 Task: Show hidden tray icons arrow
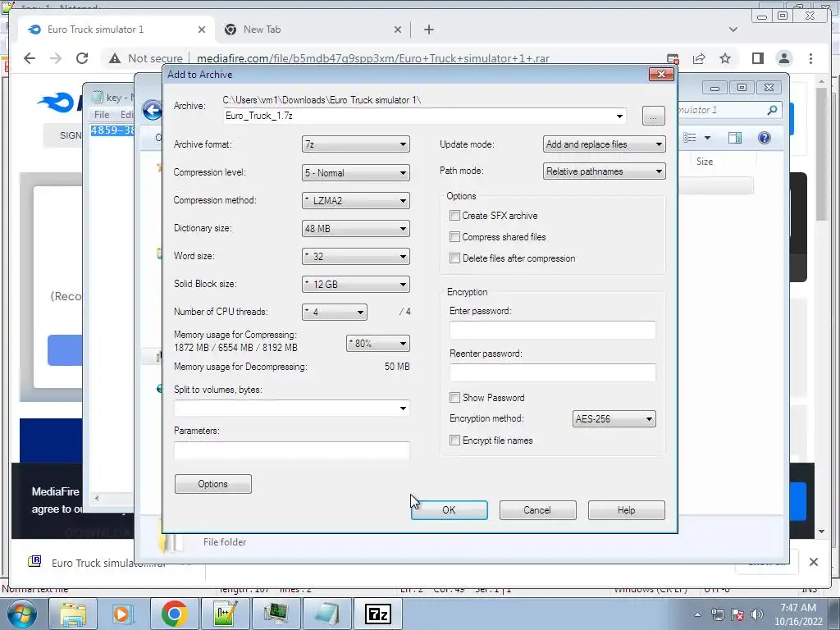697,615
